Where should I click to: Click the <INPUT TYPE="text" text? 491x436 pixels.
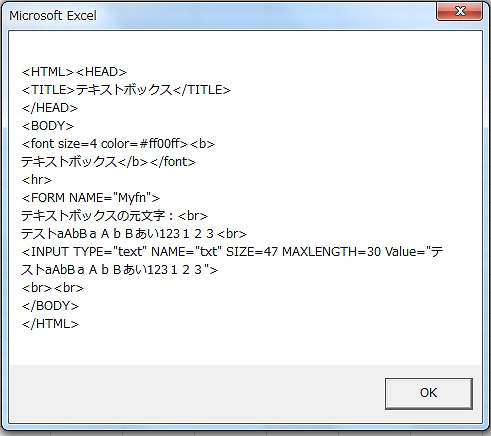tap(84, 252)
